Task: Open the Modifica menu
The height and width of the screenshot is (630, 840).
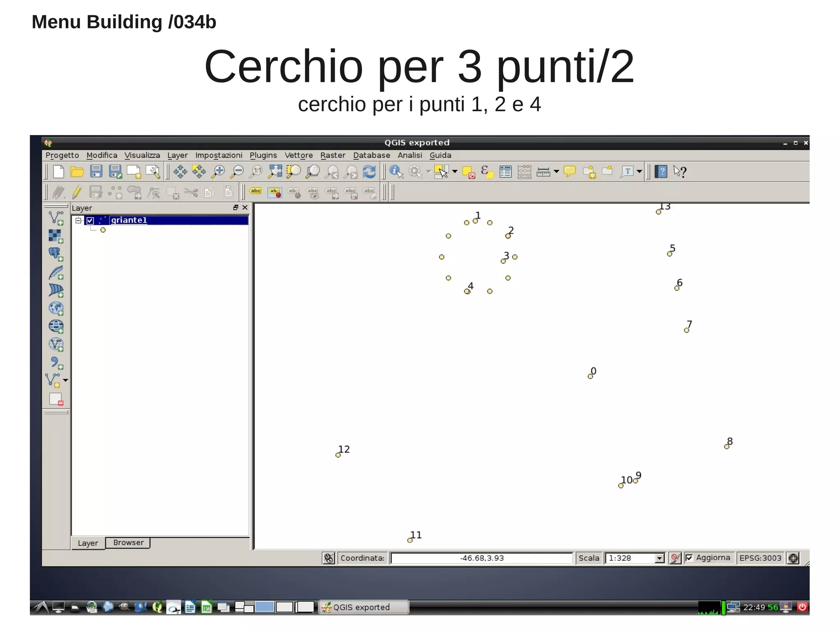Action: click(102, 155)
